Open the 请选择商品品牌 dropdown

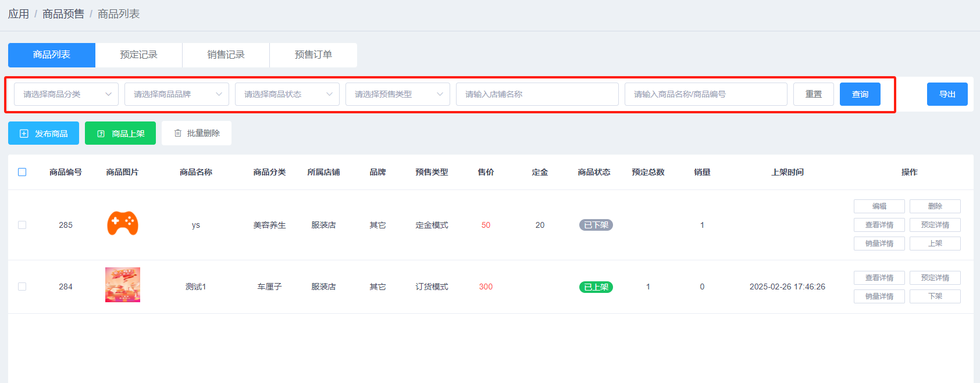click(x=177, y=94)
